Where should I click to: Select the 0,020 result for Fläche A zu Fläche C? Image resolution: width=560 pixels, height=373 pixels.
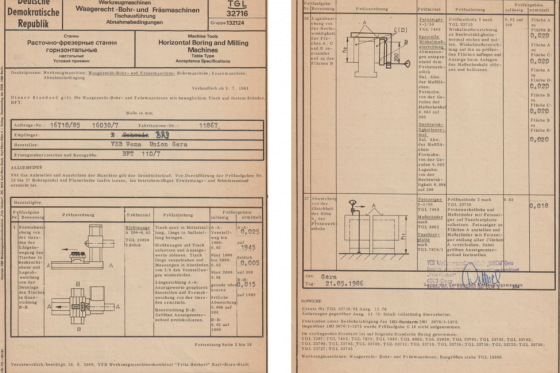pyautogui.click(x=539, y=61)
